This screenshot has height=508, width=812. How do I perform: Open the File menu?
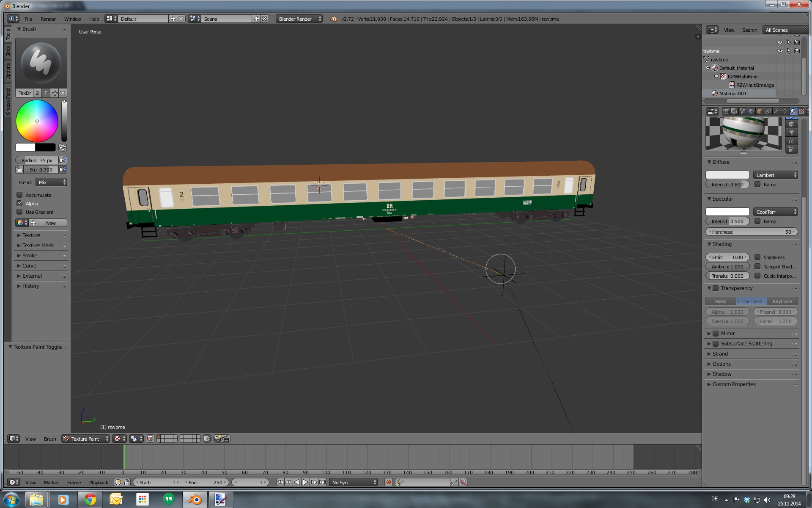tap(28, 19)
